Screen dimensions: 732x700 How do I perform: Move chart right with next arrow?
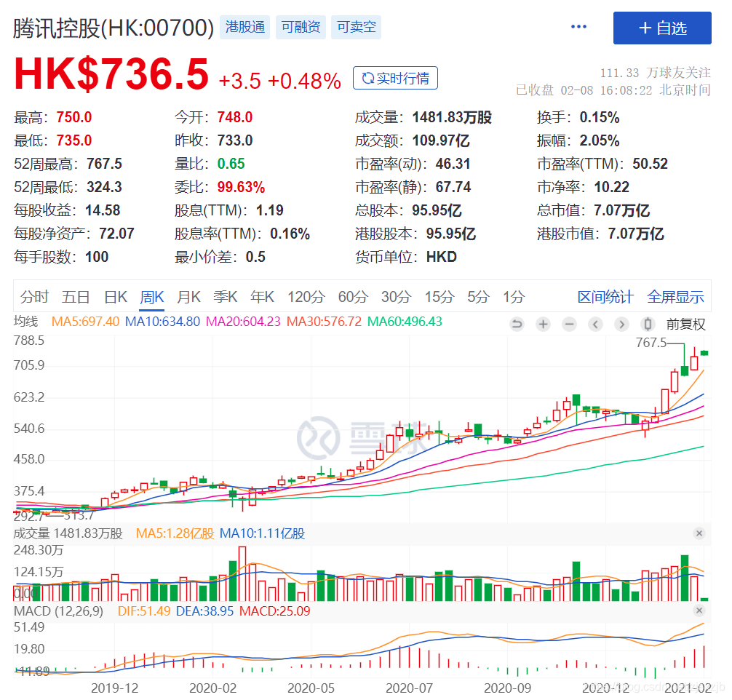(x=621, y=324)
